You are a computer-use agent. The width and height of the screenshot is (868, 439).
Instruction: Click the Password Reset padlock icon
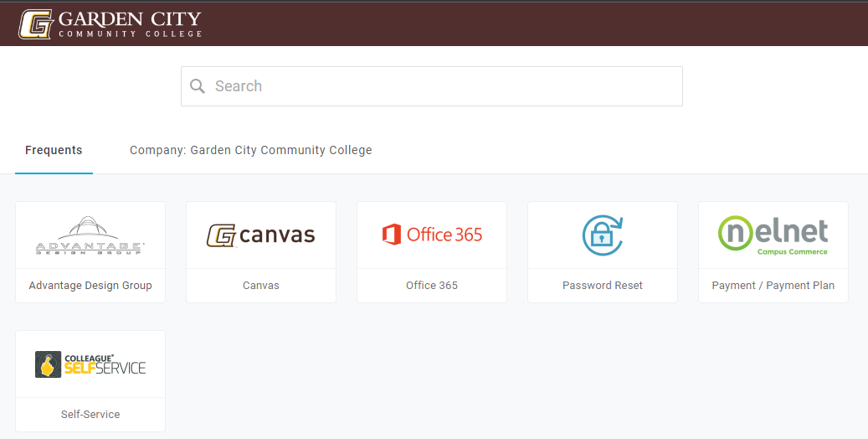(603, 235)
